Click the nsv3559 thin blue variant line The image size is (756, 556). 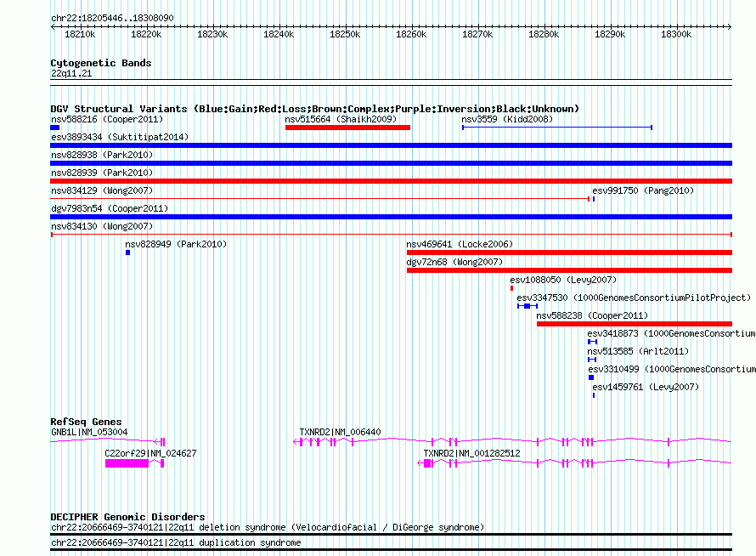[x=557, y=128]
